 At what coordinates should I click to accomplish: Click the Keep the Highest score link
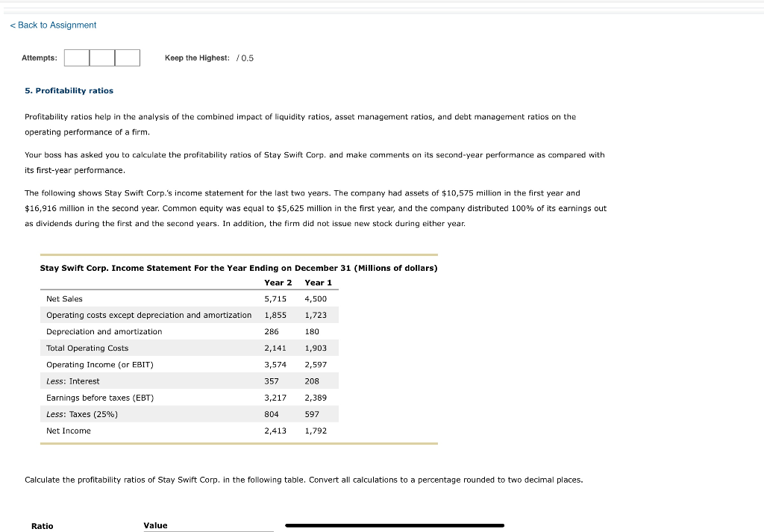click(x=197, y=57)
